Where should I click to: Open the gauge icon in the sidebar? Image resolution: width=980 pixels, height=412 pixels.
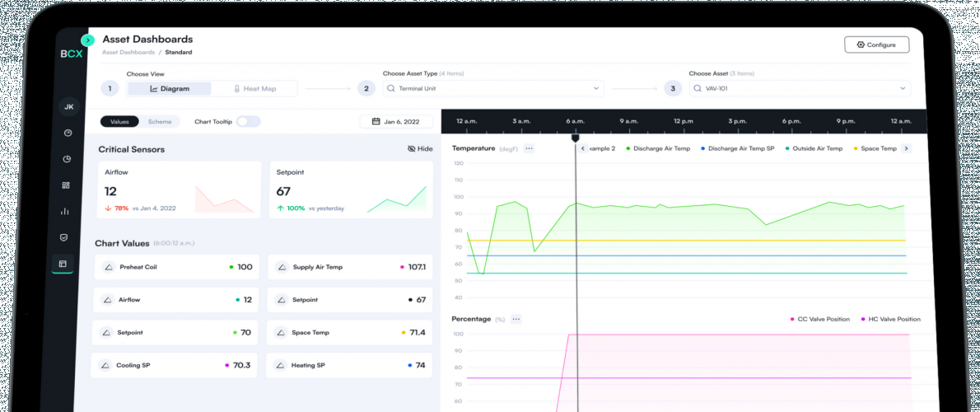click(67, 133)
